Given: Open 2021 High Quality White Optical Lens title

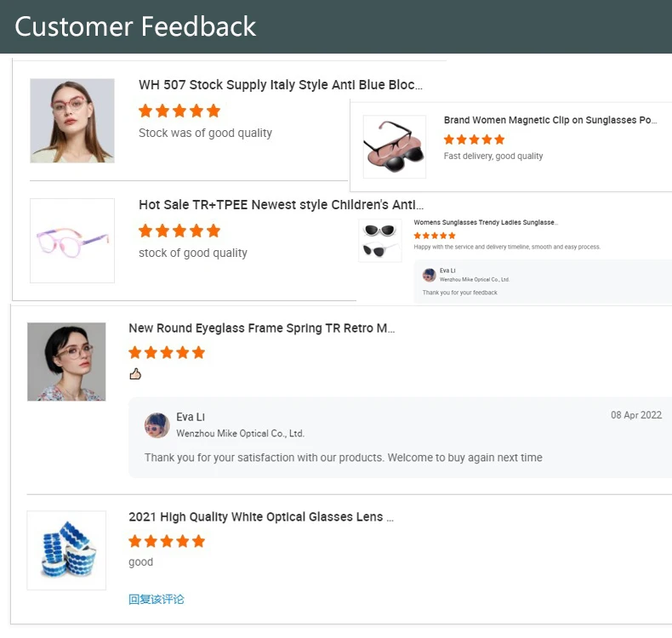Looking at the screenshot, I should coord(260,516).
